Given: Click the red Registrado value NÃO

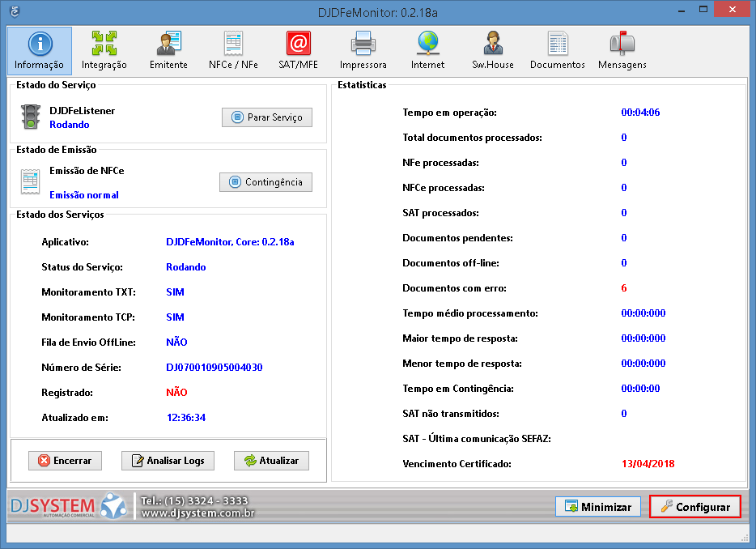Looking at the screenshot, I should (176, 392).
